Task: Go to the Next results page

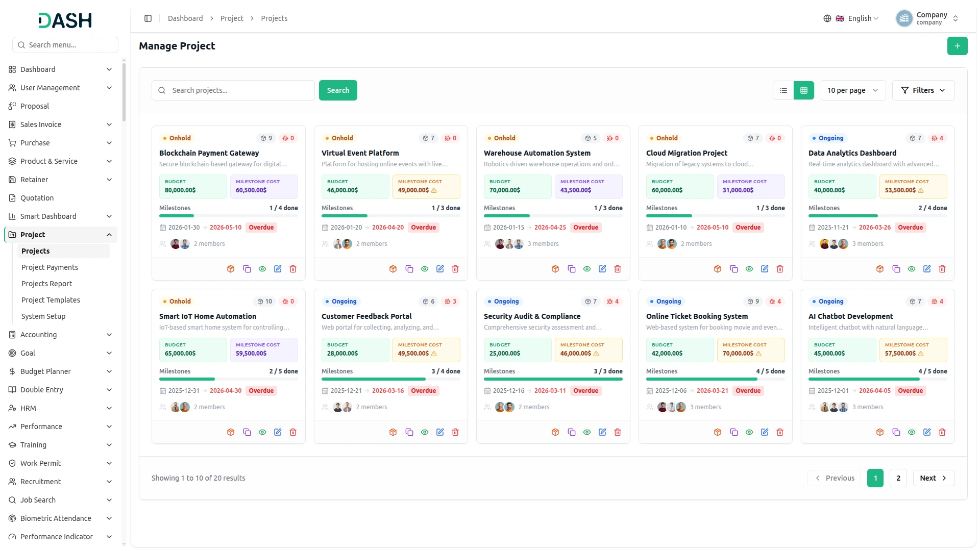Action: pos(934,478)
